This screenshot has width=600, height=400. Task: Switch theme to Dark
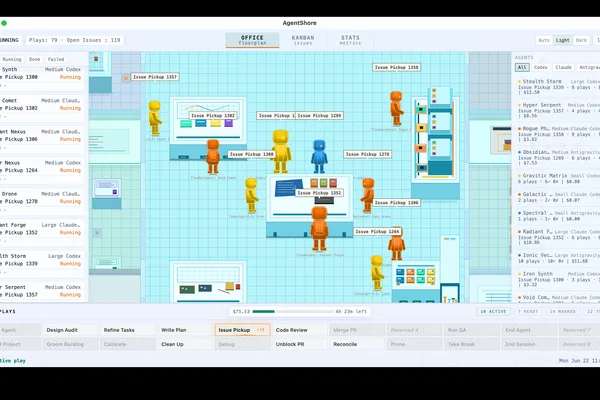point(581,40)
